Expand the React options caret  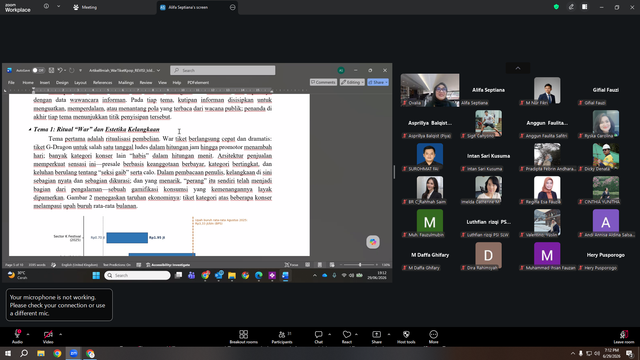(x=357, y=334)
